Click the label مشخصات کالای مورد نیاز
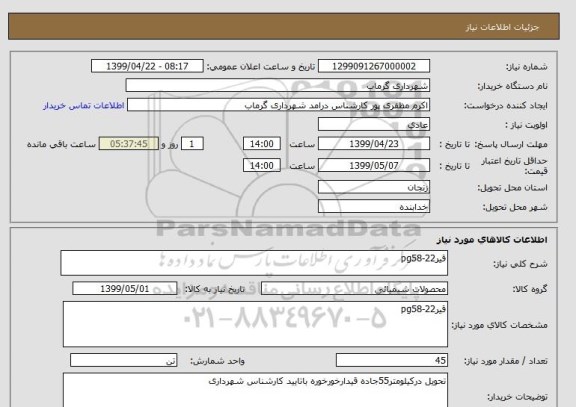 tap(500, 325)
